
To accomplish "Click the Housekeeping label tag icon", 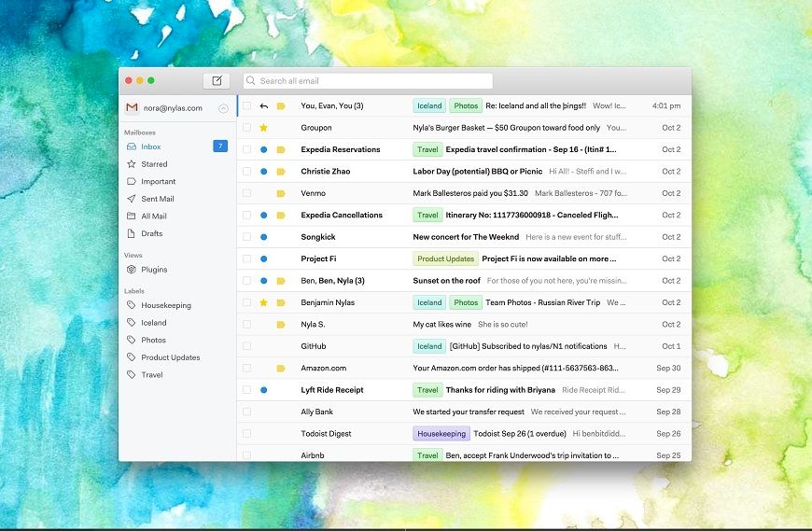I will (132, 305).
